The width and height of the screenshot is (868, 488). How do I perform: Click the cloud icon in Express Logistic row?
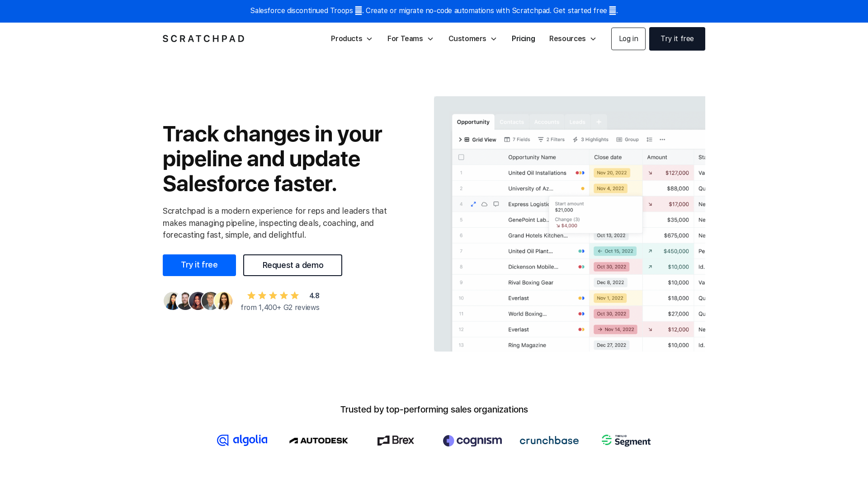(x=484, y=204)
